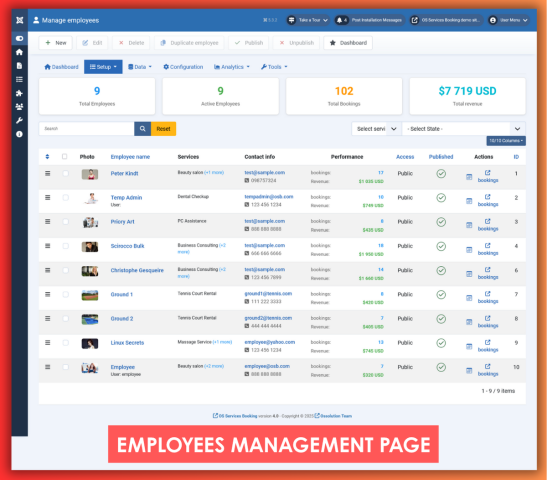
Task: Click the Joomla logo icon in sidebar
Action: coord(20,20)
